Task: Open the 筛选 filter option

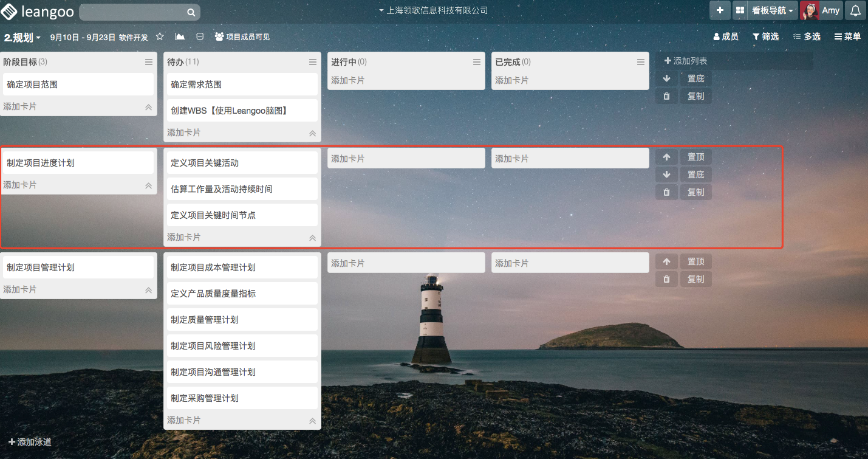Action: (x=765, y=37)
